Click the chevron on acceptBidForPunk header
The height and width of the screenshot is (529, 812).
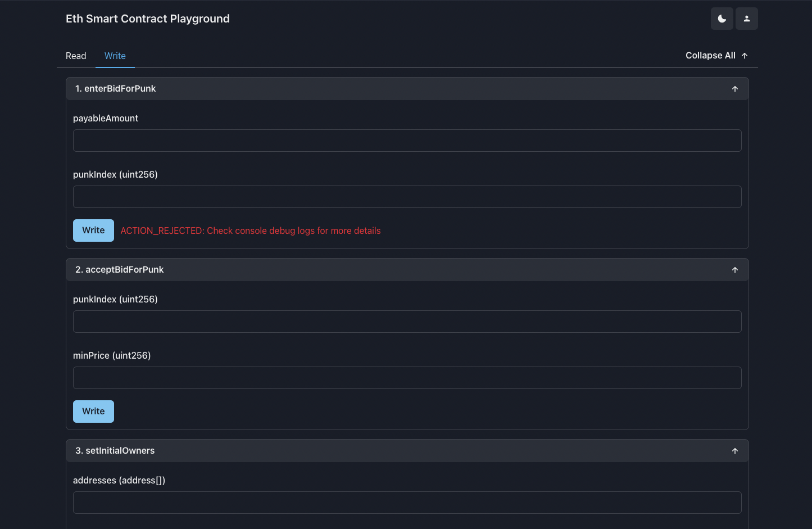tap(734, 269)
